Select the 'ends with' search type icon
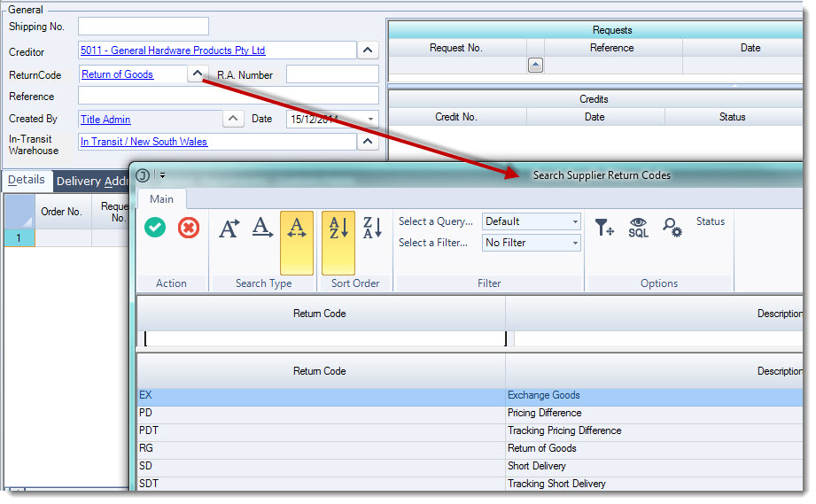 pyautogui.click(x=263, y=228)
